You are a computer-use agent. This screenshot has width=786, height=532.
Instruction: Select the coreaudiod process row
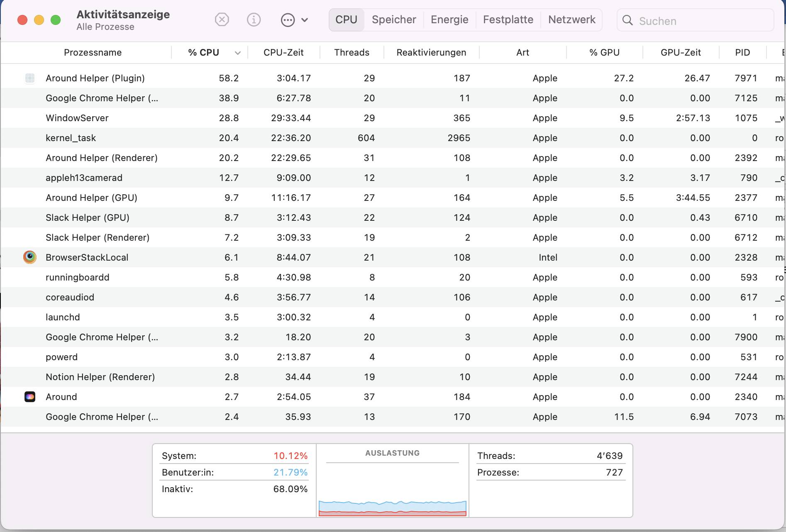tap(393, 297)
